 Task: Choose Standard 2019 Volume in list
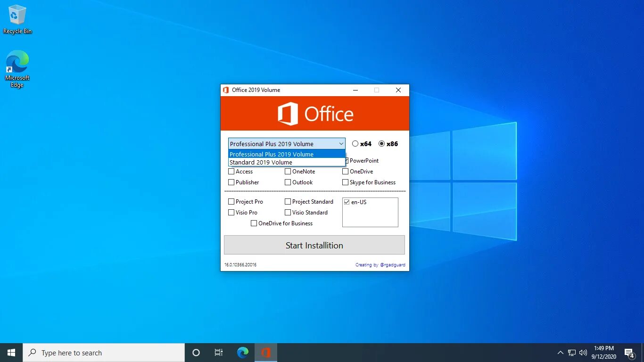(x=287, y=162)
